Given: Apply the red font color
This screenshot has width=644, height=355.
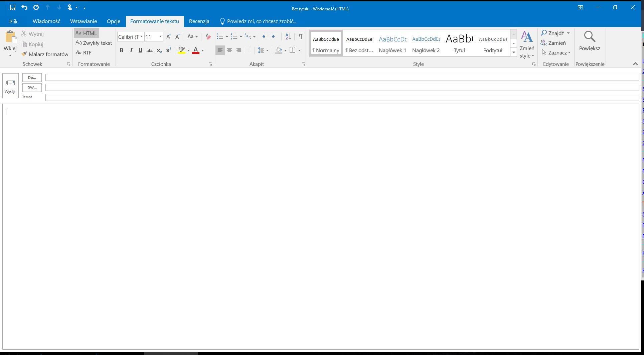Looking at the screenshot, I should [x=196, y=50].
